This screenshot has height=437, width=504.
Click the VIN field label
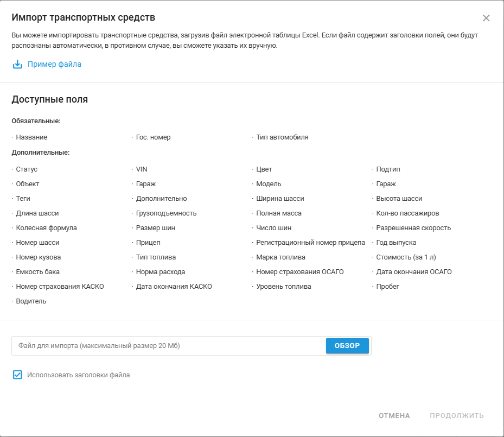click(142, 169)
